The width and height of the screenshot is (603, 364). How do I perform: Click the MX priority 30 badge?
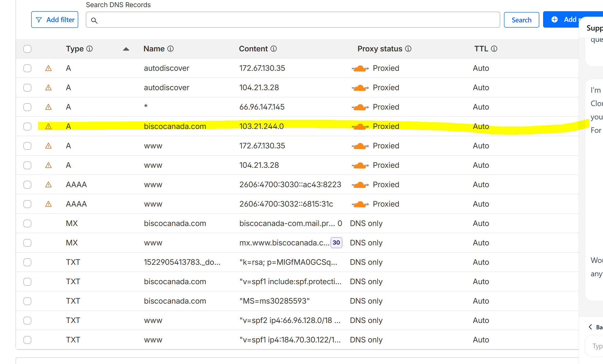(x=336, y=243)
